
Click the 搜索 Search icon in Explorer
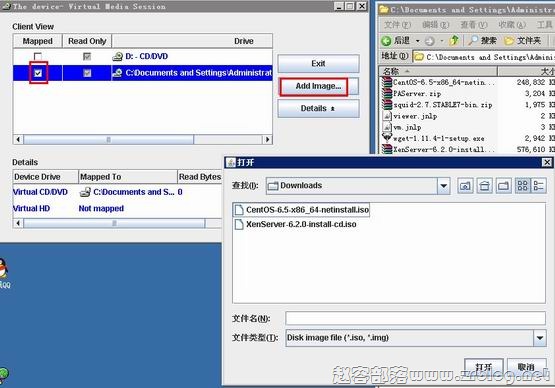click(x=473, y=41)
